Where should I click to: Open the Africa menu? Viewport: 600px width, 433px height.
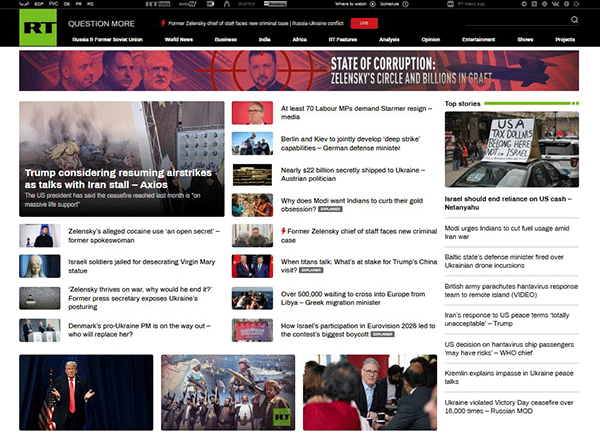tap(300, 39)
